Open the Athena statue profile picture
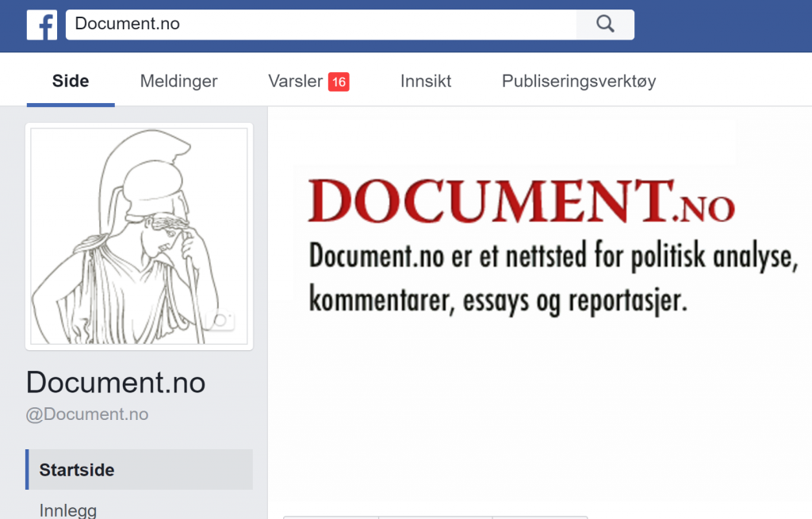The height and width of the screenshot is (519, 812). pyautogui.click(x=140, y=236)
